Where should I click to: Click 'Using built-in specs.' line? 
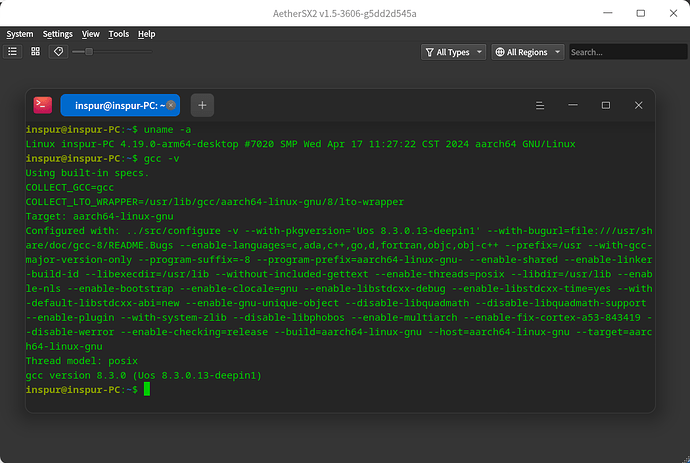[87, 173]
